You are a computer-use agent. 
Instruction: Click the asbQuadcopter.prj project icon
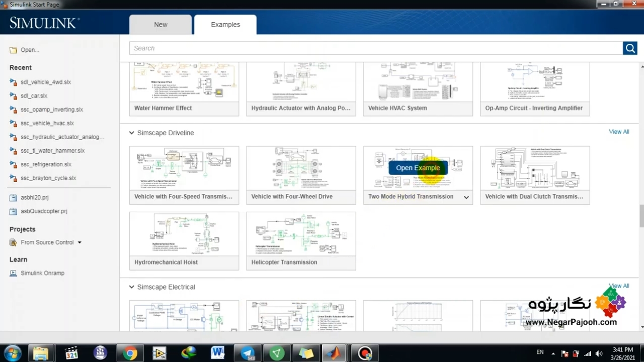13,211
